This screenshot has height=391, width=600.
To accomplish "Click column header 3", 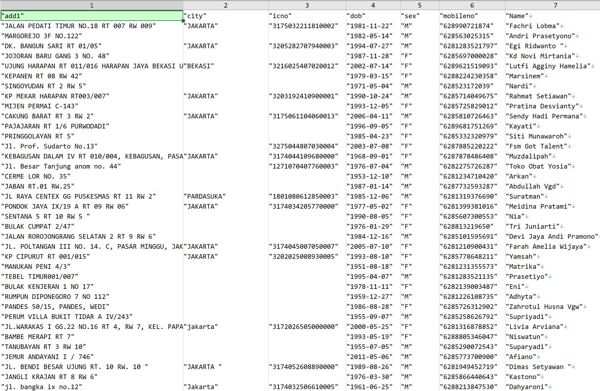I will (x=307, y=5).
